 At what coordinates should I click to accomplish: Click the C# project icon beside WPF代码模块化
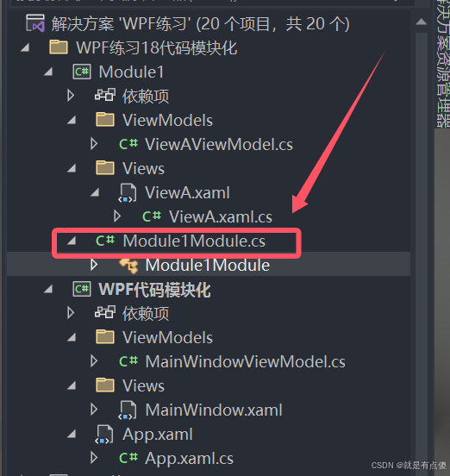(x=82, y=289)
